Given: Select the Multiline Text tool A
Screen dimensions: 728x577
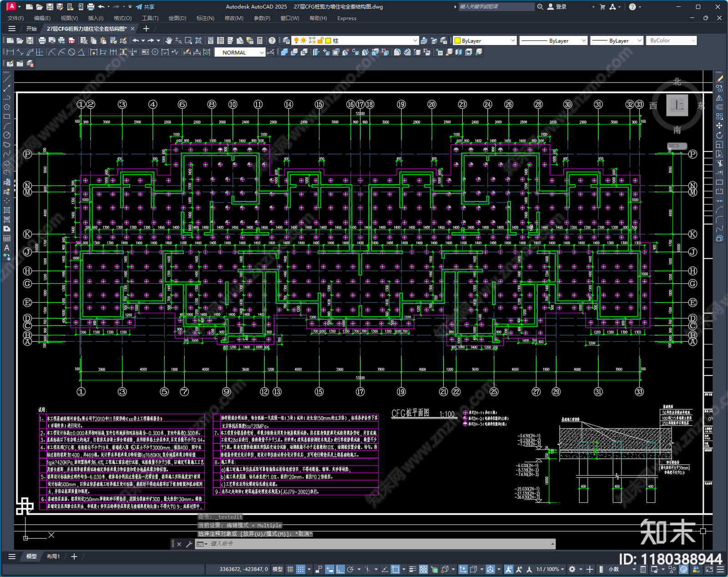Looking at the screenshot, I should (6, 248).
